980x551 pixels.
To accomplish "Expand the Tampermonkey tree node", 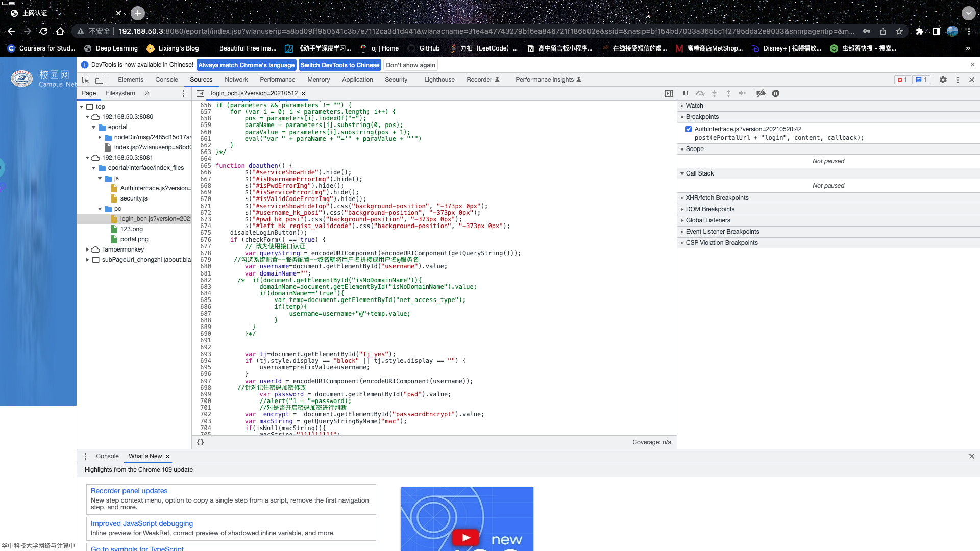I will click(x=88, y=249).
